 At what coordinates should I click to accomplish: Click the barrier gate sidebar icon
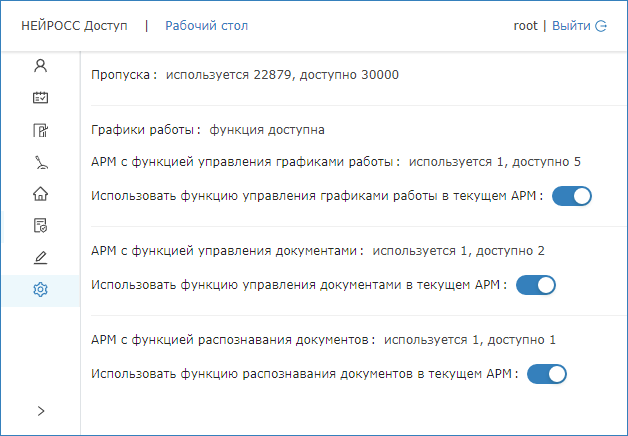click(x=40, y=162)
